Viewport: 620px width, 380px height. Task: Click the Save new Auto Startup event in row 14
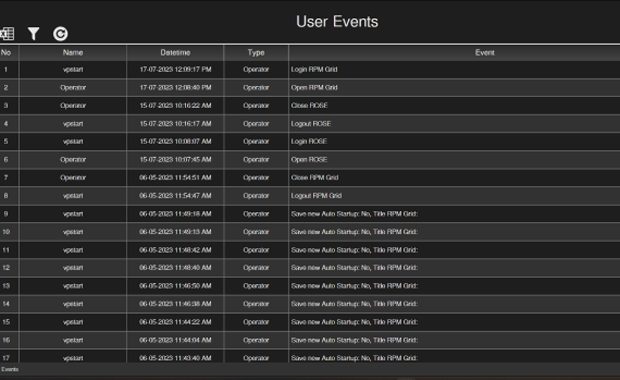coord(354,304)
